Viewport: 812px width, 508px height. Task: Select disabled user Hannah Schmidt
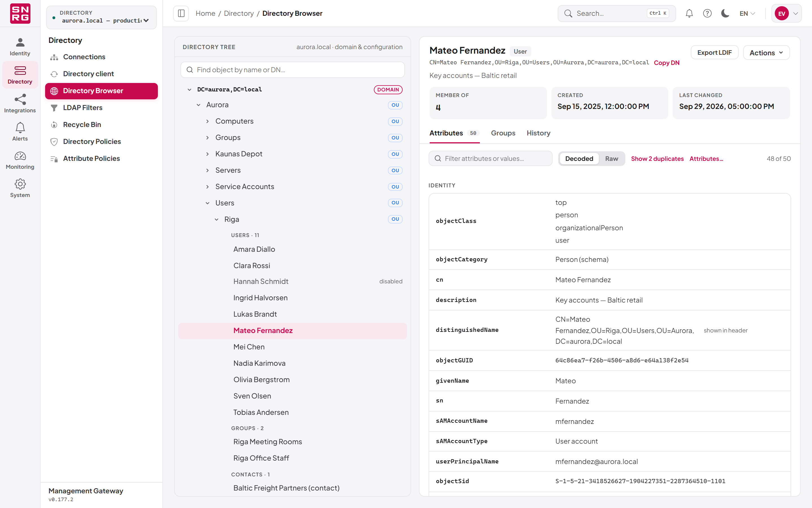pyautogui.click(x=293, y=282)
